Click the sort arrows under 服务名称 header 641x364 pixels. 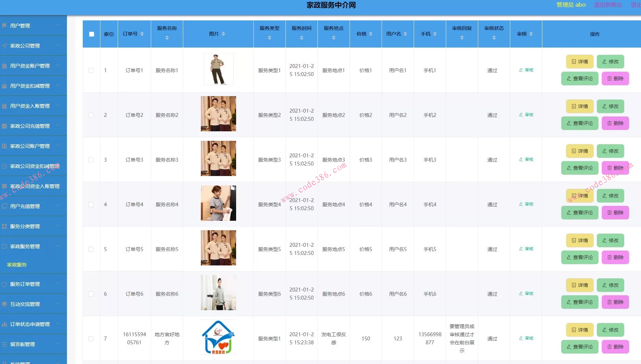pos(167,38)
